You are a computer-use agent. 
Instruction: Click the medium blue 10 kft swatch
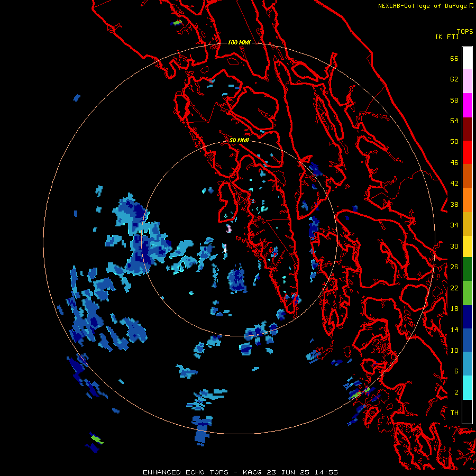tap(467, 341)
